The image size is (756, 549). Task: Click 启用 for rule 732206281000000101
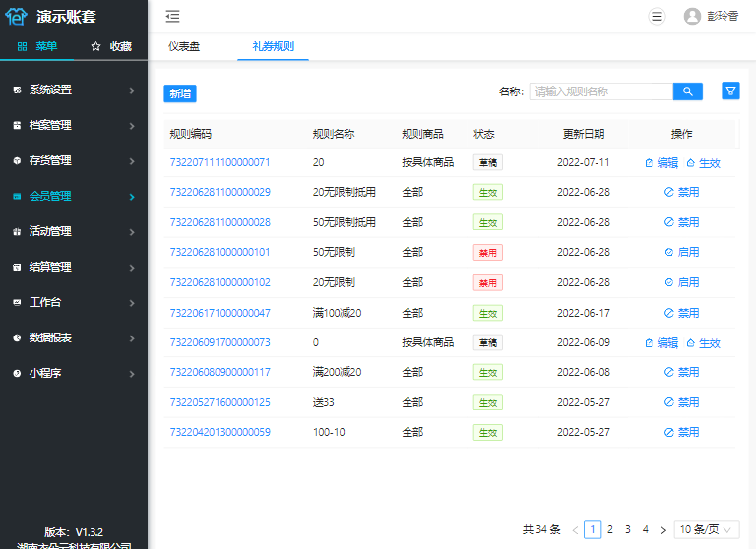(682, 252)
